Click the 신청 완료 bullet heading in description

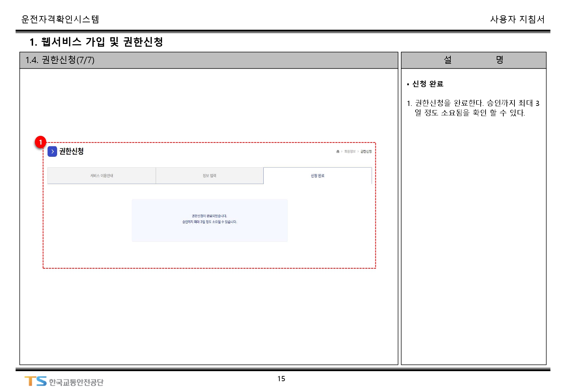pos(428,84)
